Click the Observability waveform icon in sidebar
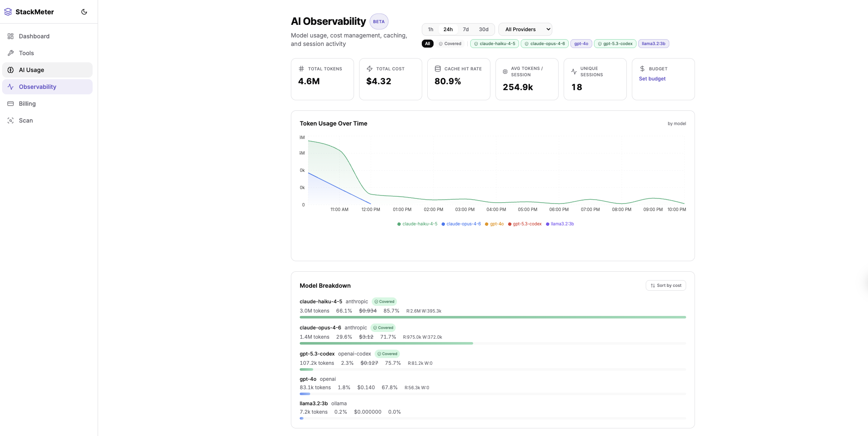 pos(11,86)
